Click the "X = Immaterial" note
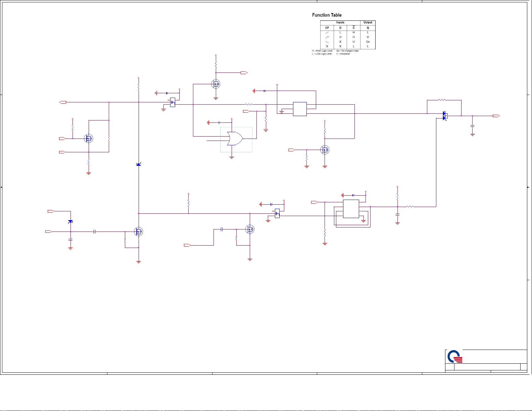 [343, 54]
